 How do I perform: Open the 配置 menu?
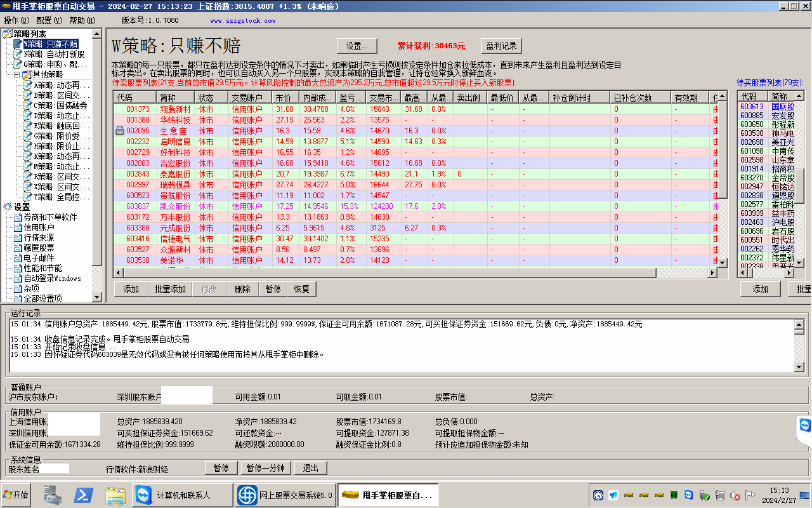tap(48, 20)
